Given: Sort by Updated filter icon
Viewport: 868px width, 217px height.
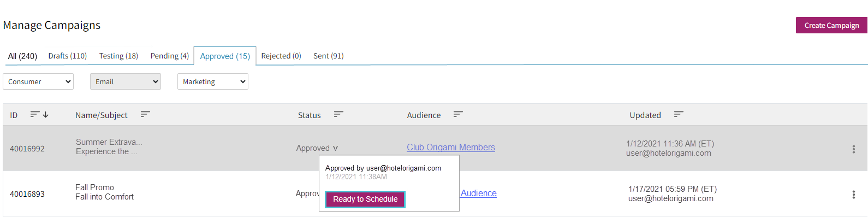Looking at the screenshot, I should [x=679, y=114].
